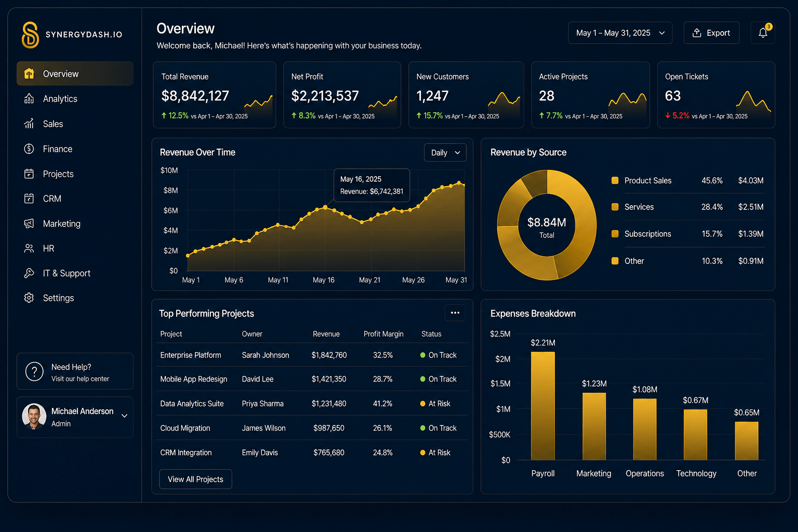Click the Export button
Viewport: 798px width, 532px height.
(711, 33)
